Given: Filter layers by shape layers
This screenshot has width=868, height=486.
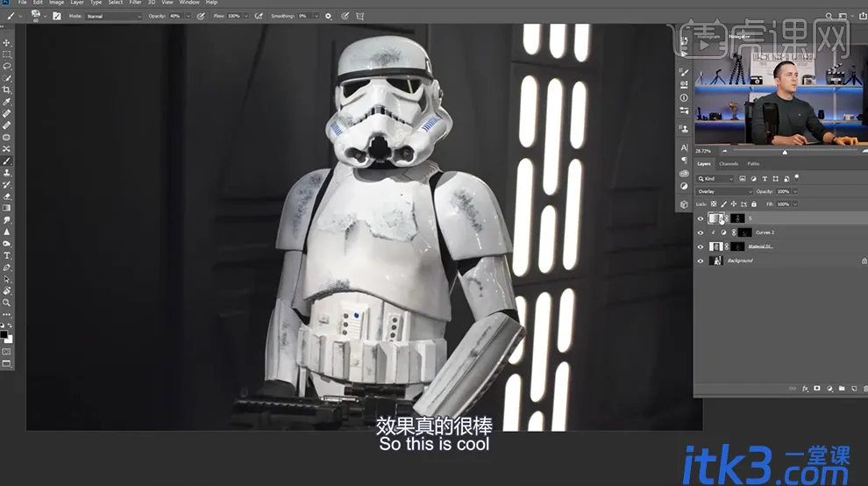Looking at the screenshot, I should click(776, 179).
